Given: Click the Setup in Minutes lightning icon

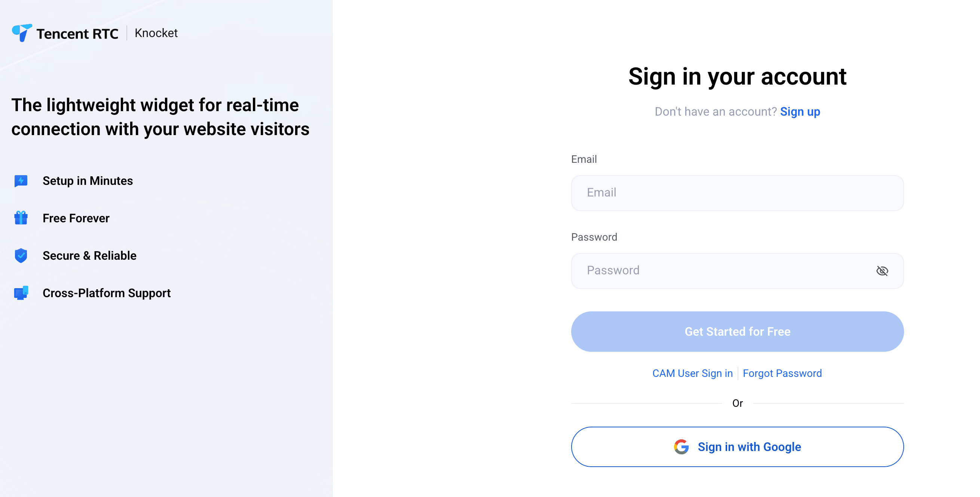Looking at the screenshot, I should click(21, 181).
